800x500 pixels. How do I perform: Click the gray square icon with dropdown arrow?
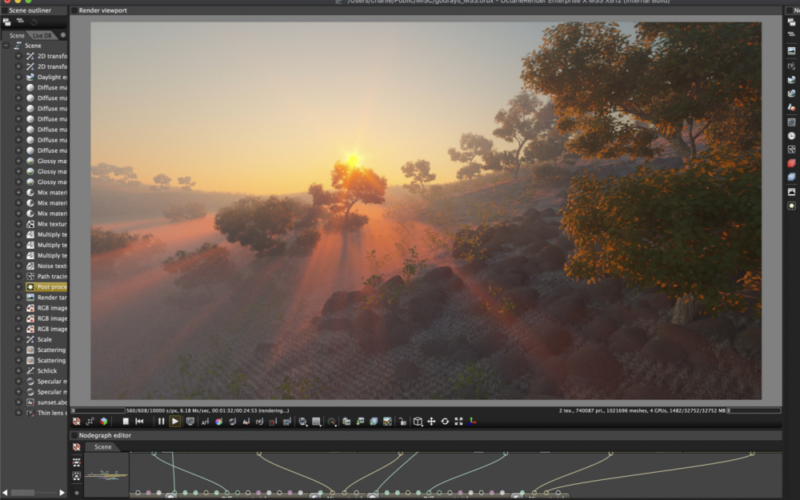317,421
